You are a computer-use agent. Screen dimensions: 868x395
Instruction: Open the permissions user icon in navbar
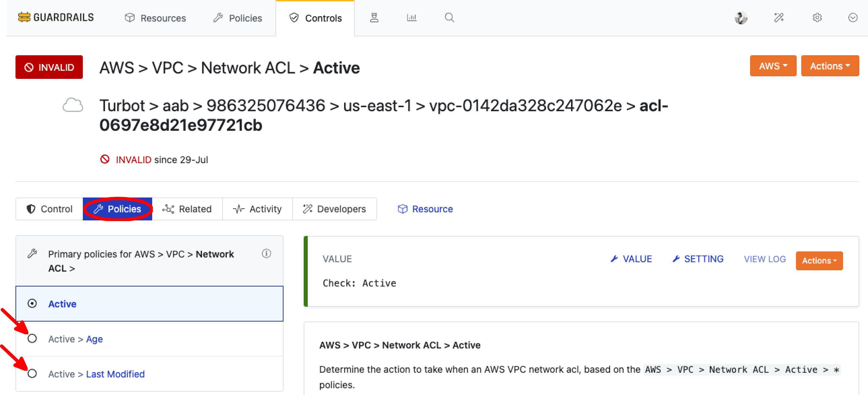(x=374, y=18)
